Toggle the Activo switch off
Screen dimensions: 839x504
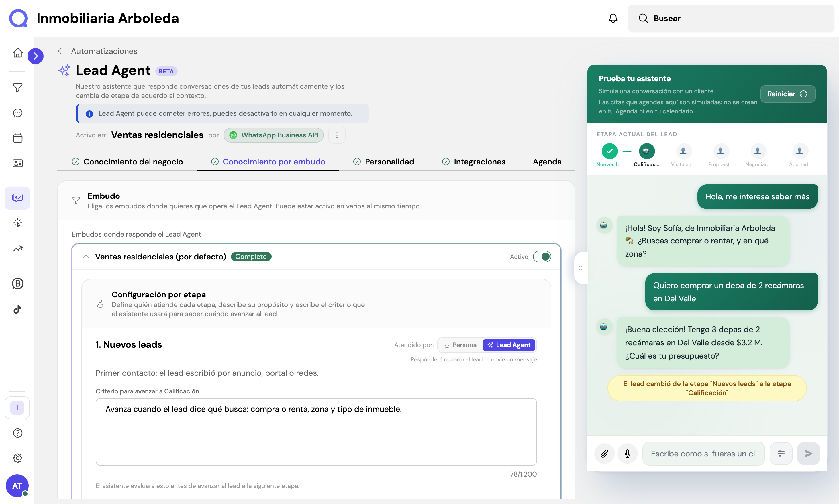[542, 257]
